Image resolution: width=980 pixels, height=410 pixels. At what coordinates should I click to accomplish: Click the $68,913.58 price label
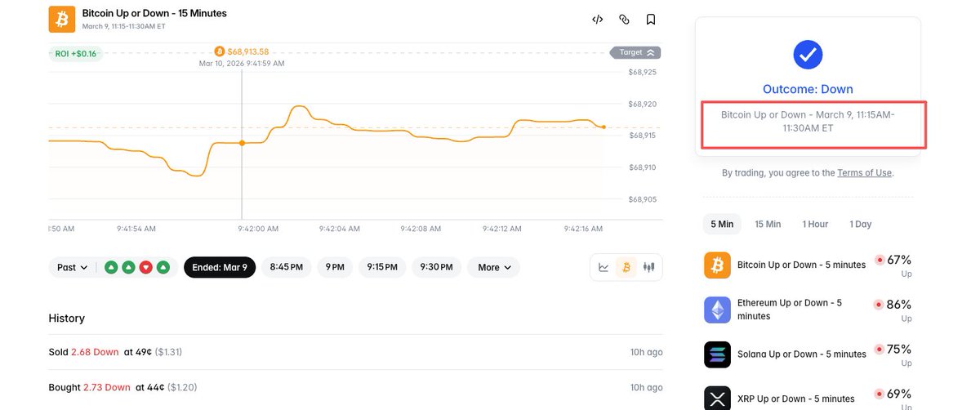[x=247, y=51]
